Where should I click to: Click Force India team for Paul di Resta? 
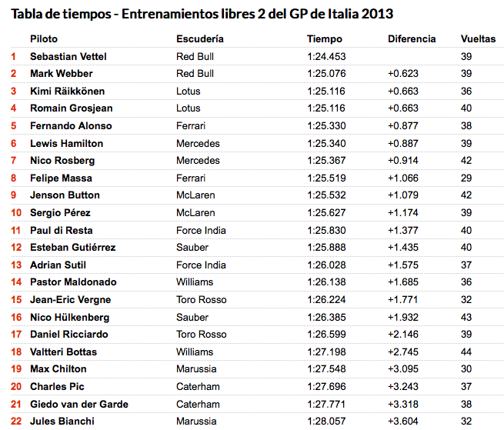[201, 231]
